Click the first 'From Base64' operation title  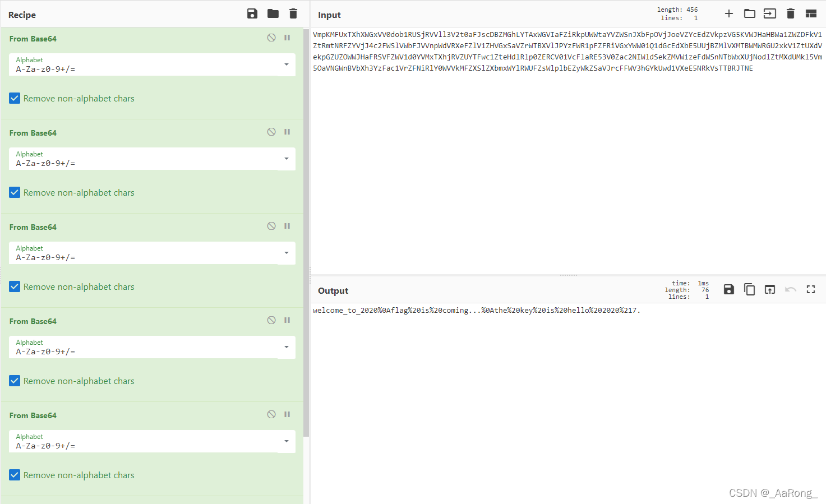(x=33, y=39)
